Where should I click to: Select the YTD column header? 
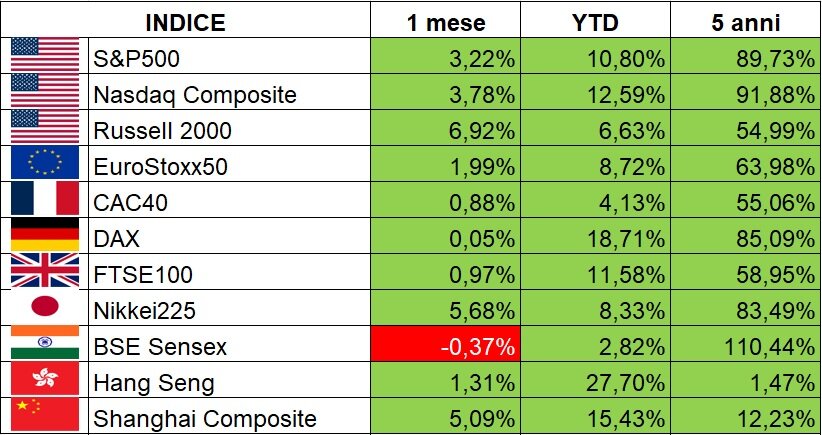[x=596, y=22]
